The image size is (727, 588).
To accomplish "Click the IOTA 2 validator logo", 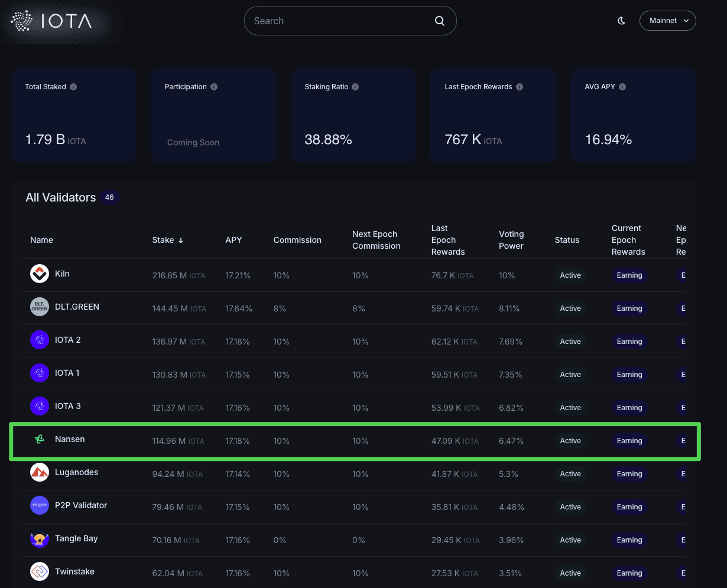I will coord(40,340).
